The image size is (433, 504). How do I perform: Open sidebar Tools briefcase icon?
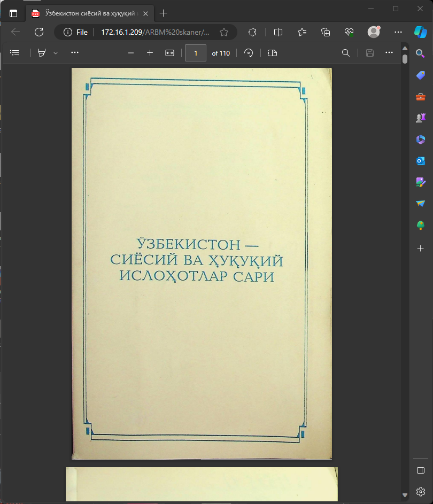(x=421, y=97)
